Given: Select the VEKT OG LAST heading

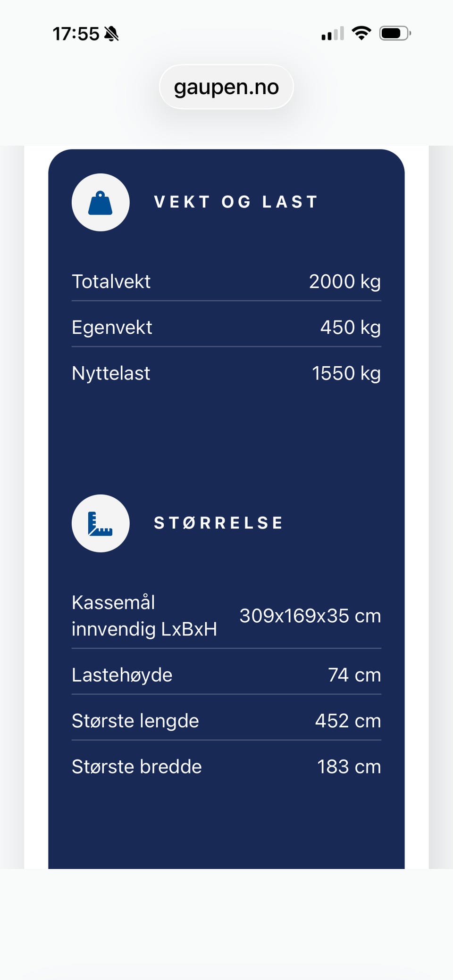Looking at the screenshot, I should point(236,202).
